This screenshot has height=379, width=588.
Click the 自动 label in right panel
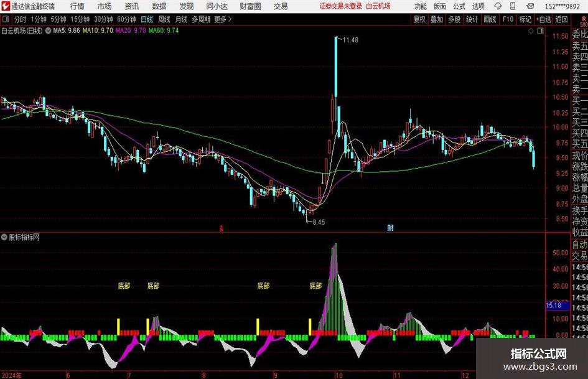click(580, 245)
